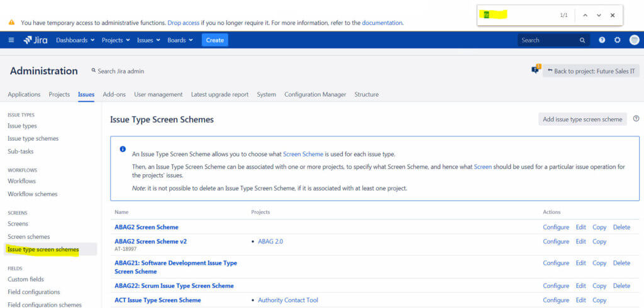Switch to Applications admin tab
The width and height of the screenshot is (644, 308).
click(24, 94)
